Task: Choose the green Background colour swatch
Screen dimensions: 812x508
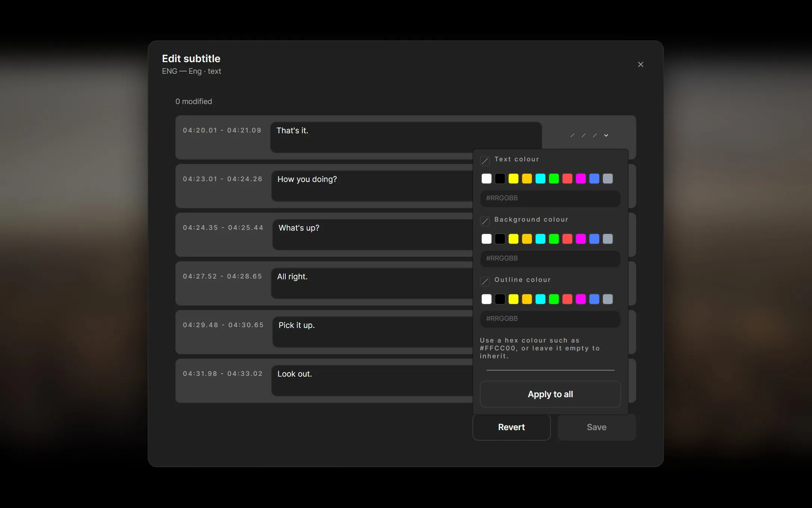Action: pyautogui.click(x=554, y=239)
